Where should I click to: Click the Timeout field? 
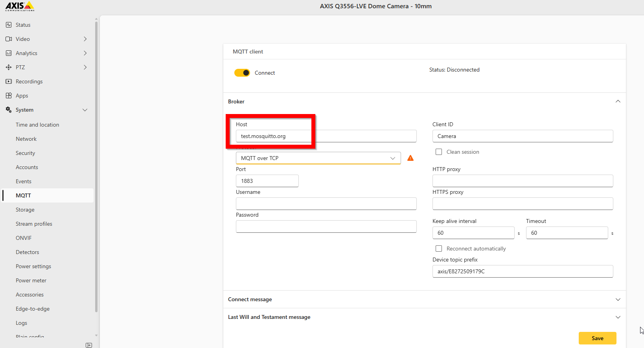(x=567, y=233)
